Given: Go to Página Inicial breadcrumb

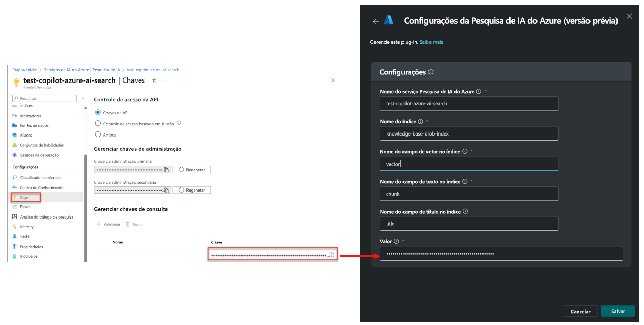Looking at the screenshot, I should [x=25, y=70].
